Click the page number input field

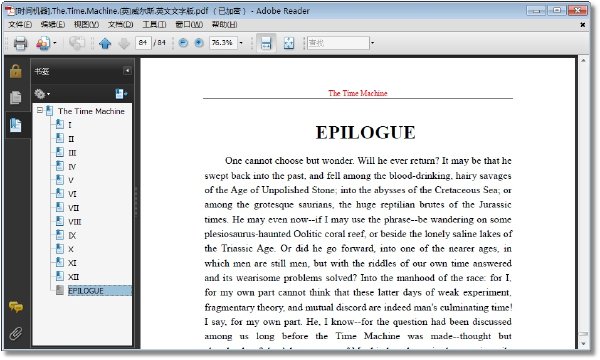point(143,43)
